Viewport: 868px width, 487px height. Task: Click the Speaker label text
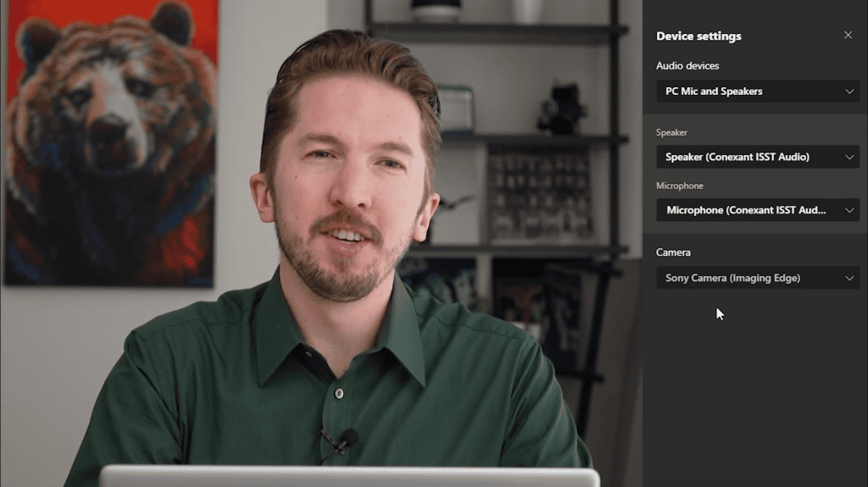[671, 132]
